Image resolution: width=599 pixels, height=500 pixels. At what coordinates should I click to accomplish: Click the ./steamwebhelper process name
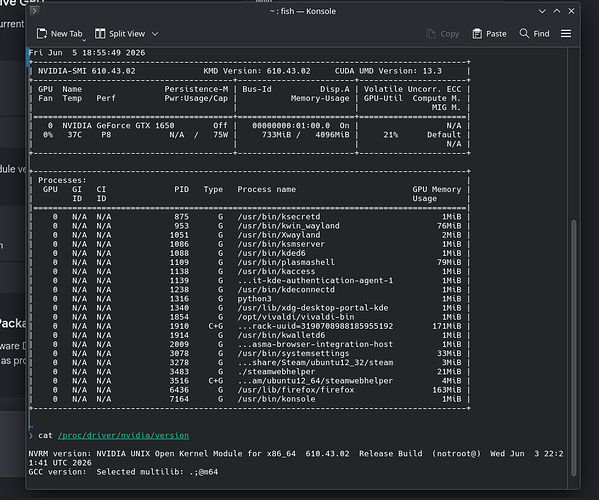click(276, 372)
